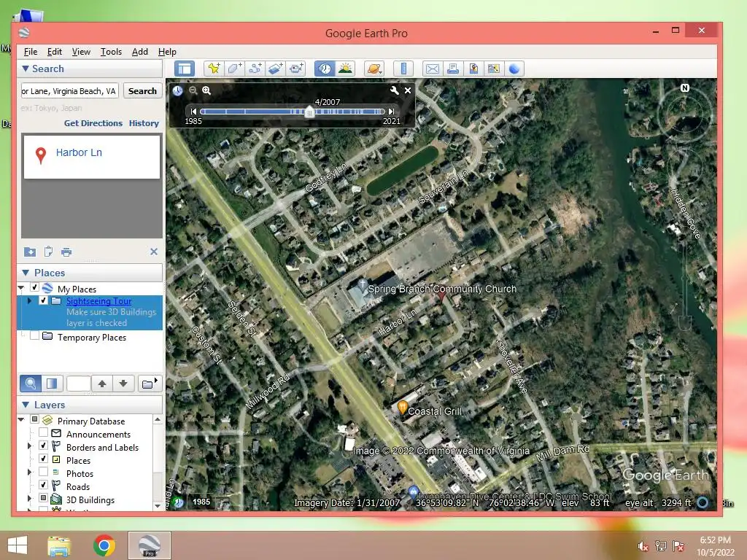Enable the Photos layer
Image resolution: width=747 pixels, height=560 pixels.
pyautogui.click(x=43, y=472)
